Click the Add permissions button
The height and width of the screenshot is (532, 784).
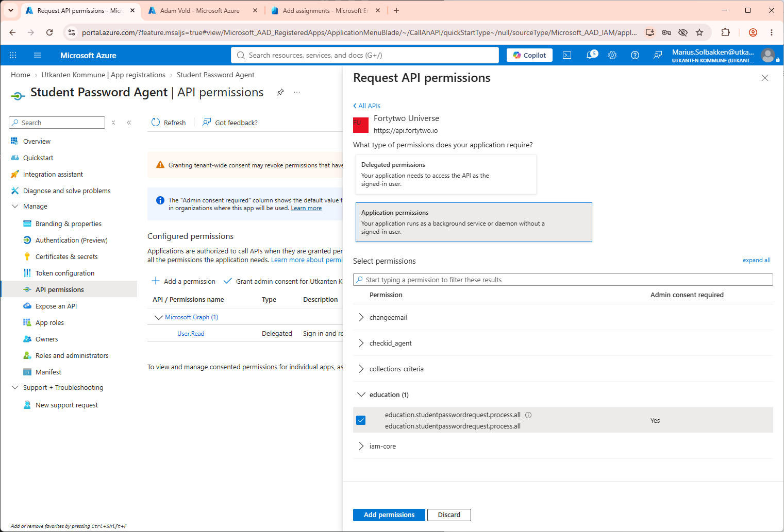pyautogui.click(x=389, y=515)
